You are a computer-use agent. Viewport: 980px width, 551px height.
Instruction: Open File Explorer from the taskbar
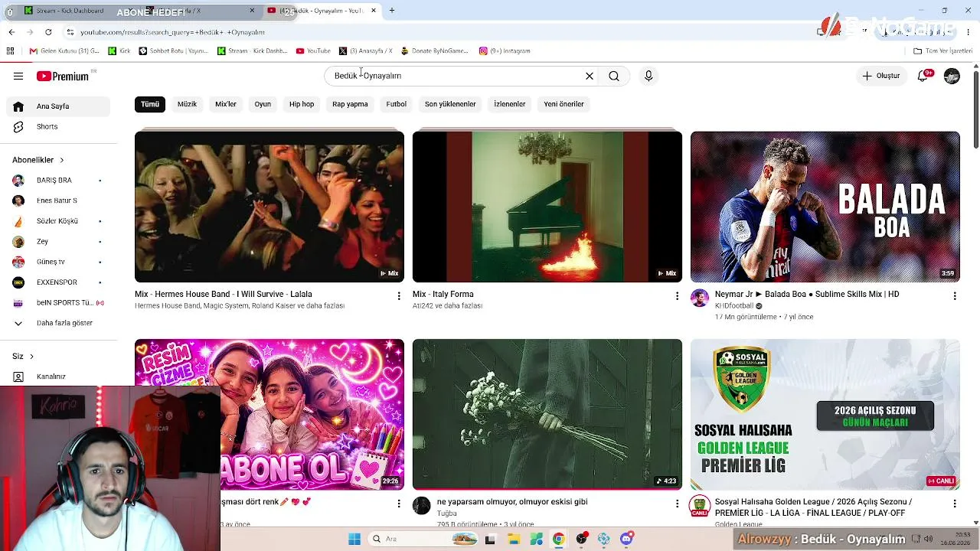[513, 540]
